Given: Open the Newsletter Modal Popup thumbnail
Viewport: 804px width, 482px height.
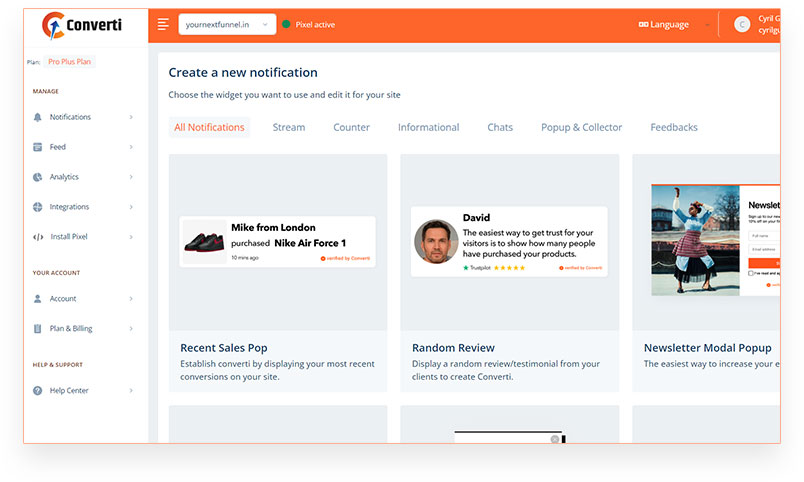Looking at the screenshot, I should tap(715, 240).
